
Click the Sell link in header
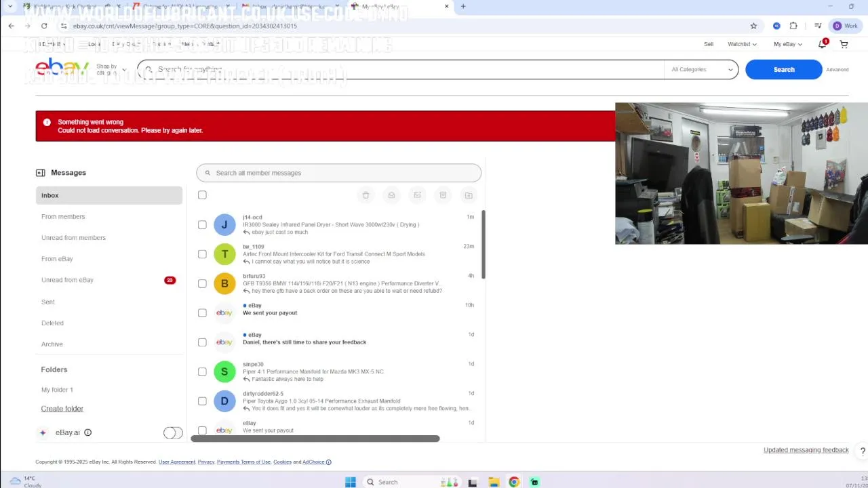click(709, 44)
